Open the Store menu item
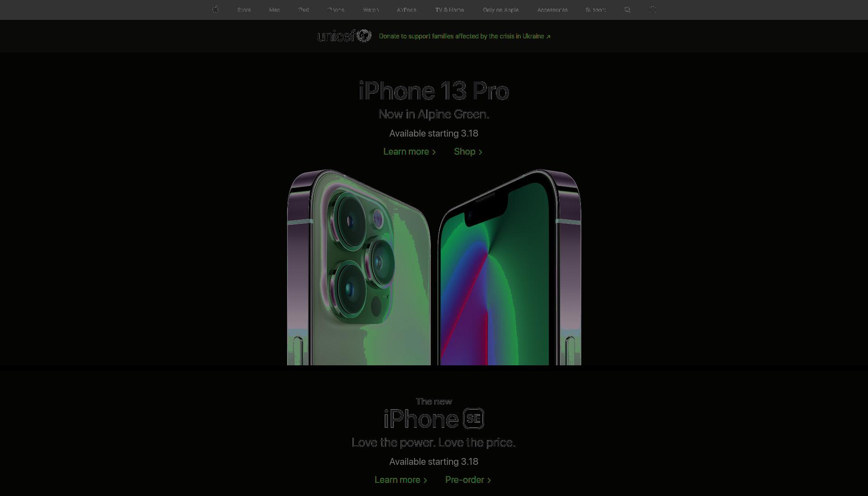This screenshot has height=496, width=868. click(x=244, y=10)
